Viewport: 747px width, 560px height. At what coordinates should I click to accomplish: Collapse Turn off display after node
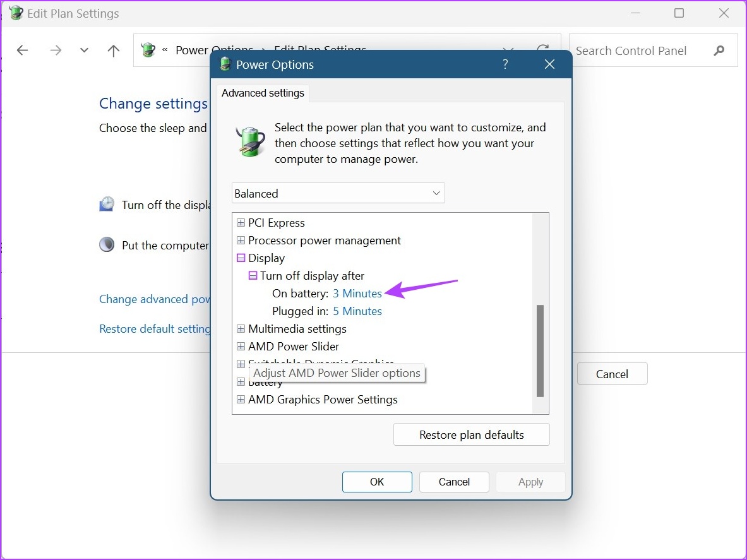pos(253,275)
